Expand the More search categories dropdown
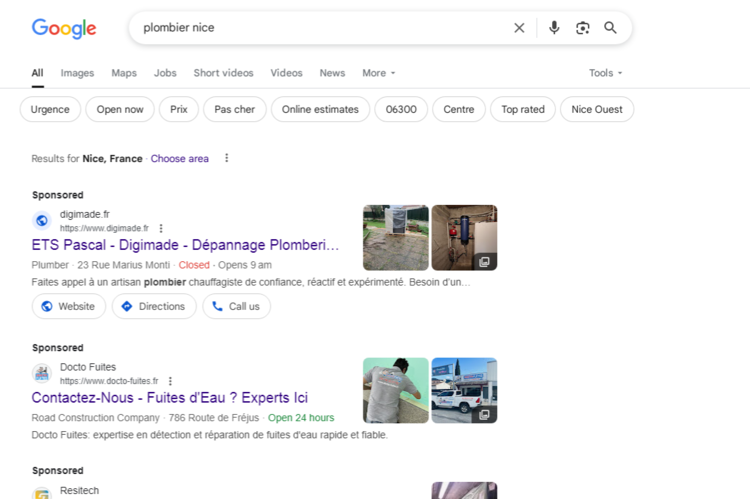The image size is (750, 499). tap(378, 73)
